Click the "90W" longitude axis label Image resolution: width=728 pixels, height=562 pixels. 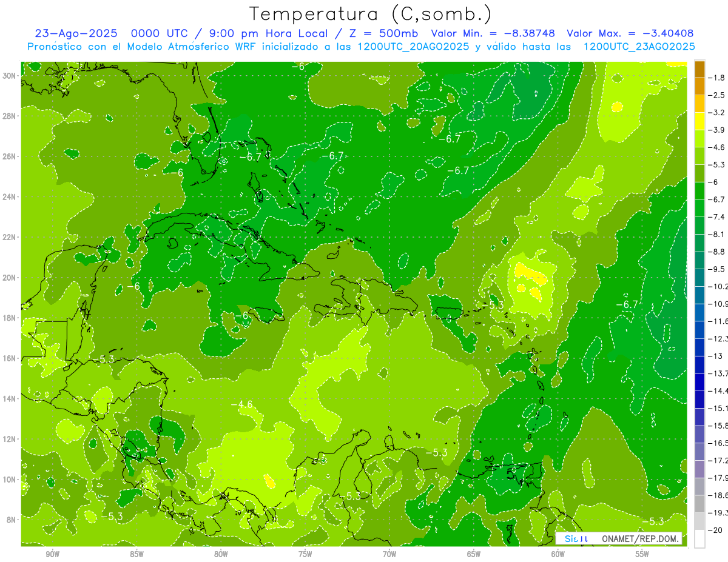(52, 554)
